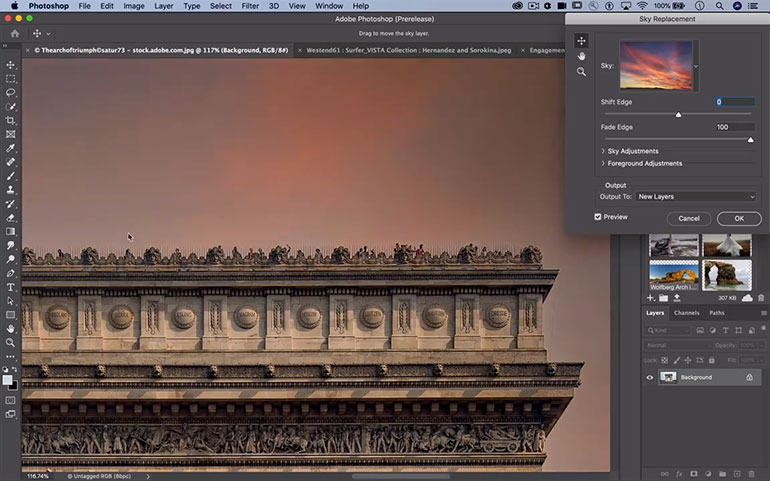Select the Eyedropper tool in toolbar

pyautogui.click(x=11, y=148)
